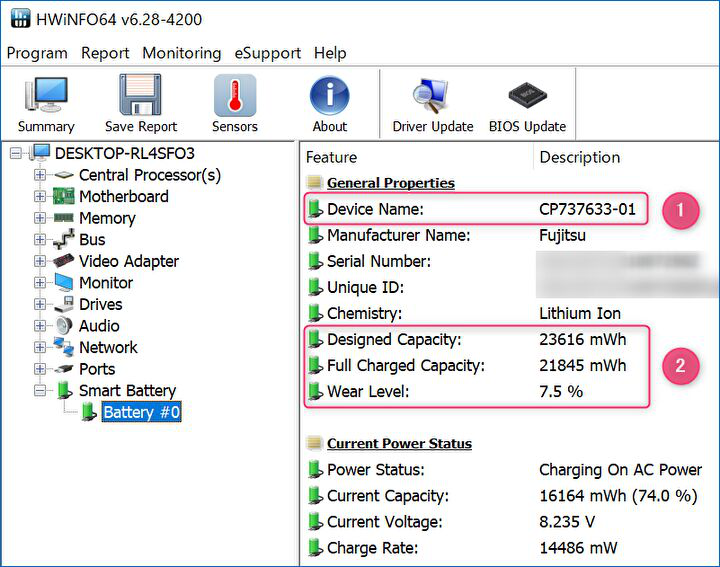
Task: Click the Monitor tree icon
Action: tap(63, 282)
